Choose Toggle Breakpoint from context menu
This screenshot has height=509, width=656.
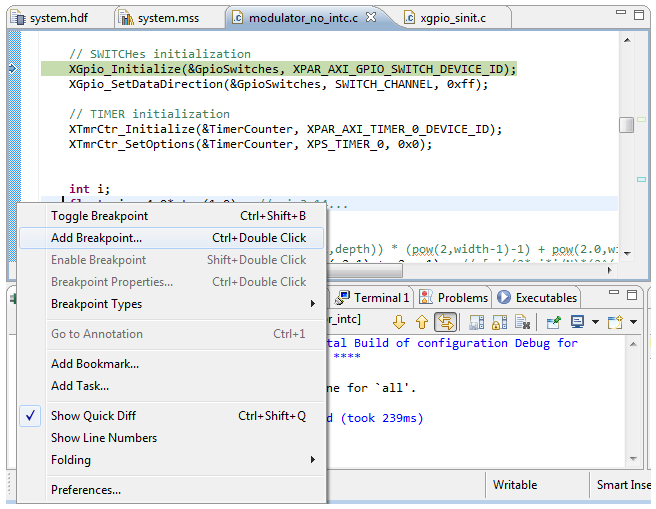tap(172, 216)
